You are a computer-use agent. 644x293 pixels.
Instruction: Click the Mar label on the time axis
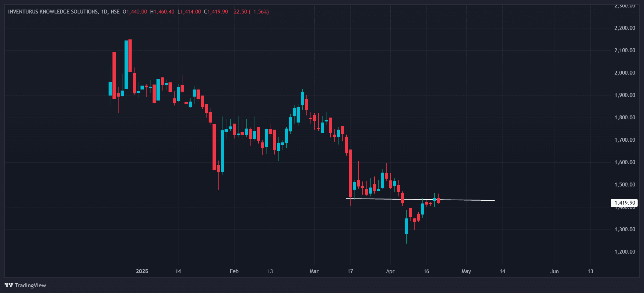pyautogui.click(x=314, y=271)
